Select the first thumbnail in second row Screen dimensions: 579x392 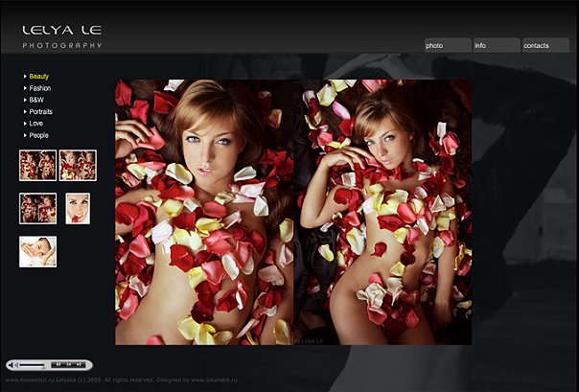pyautogui.click(x=37, y=208)
